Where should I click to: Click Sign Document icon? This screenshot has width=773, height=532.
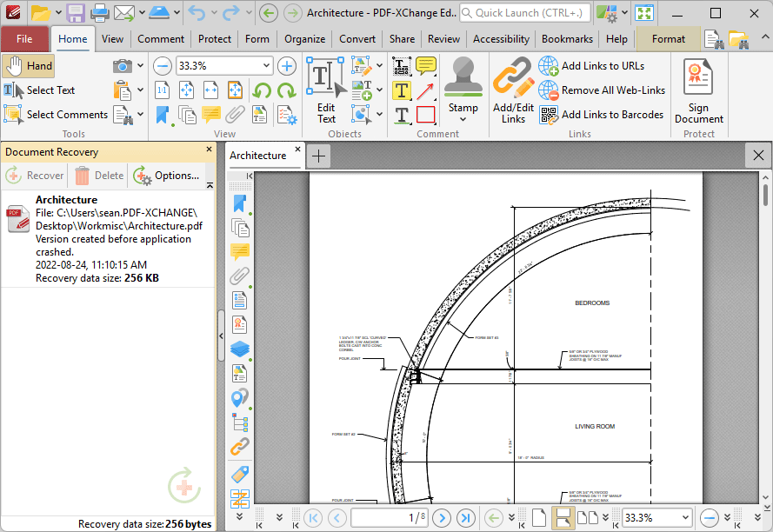[698, 90]
